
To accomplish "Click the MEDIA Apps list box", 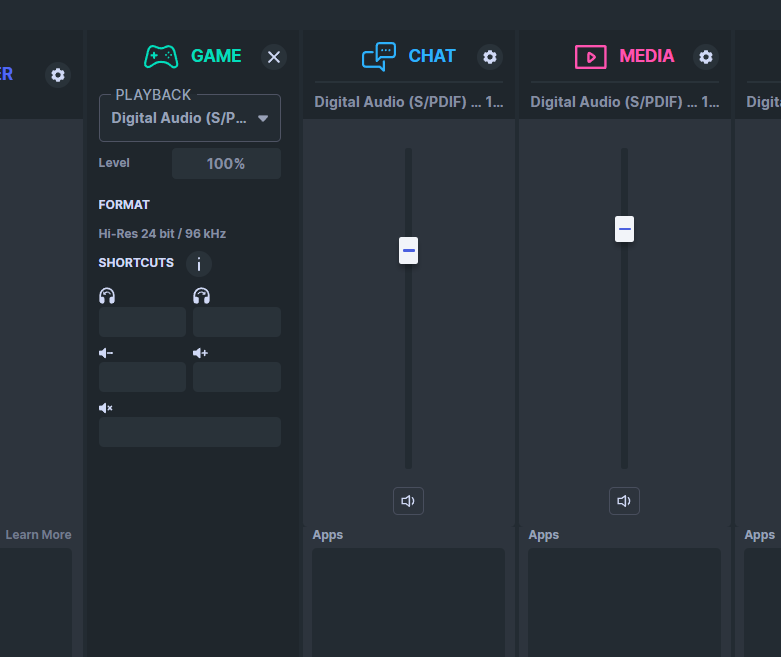I will pos(625,602).
